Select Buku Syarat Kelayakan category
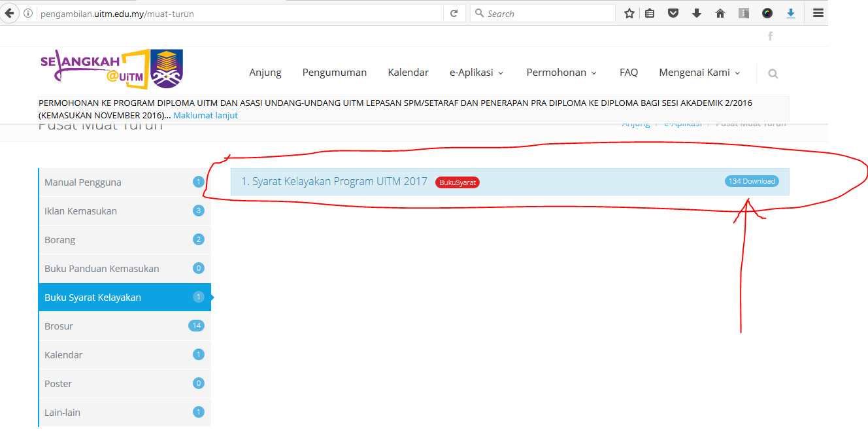This screenshot has width=868, height=442. click(125, 297)
